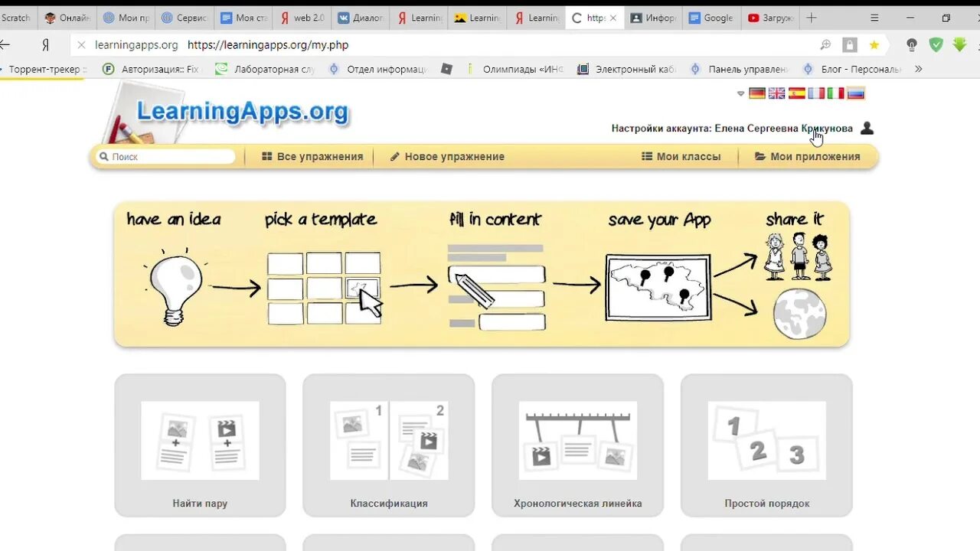The width and height of the screenshot is (980, 551).
Task: Click the dark square bookmark icon
Action: click(x=447, y=69)
